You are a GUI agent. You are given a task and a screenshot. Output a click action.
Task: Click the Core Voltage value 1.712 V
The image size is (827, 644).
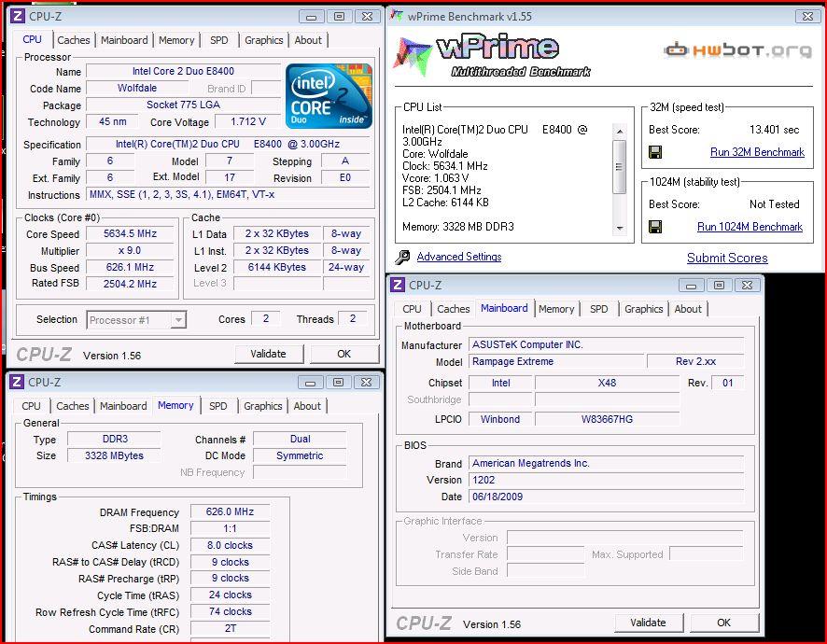coord(248,122)
